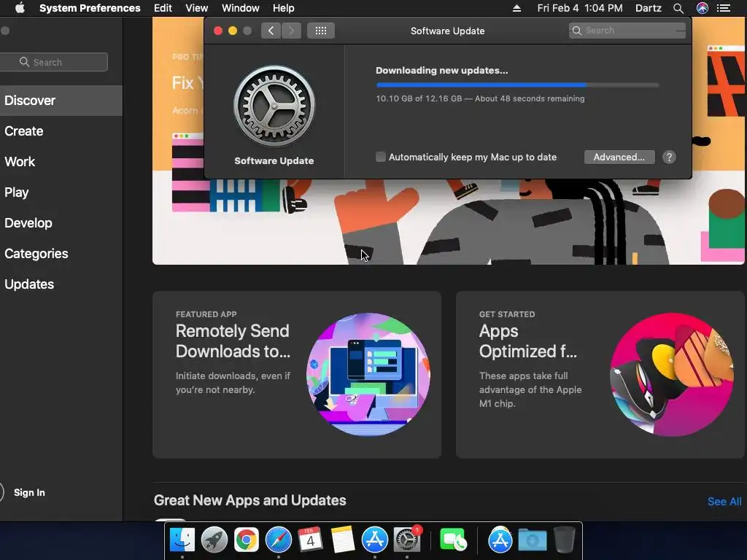Click the App Store hero banner artwork
The image size is (747, 560).
(x=448, y=222)
